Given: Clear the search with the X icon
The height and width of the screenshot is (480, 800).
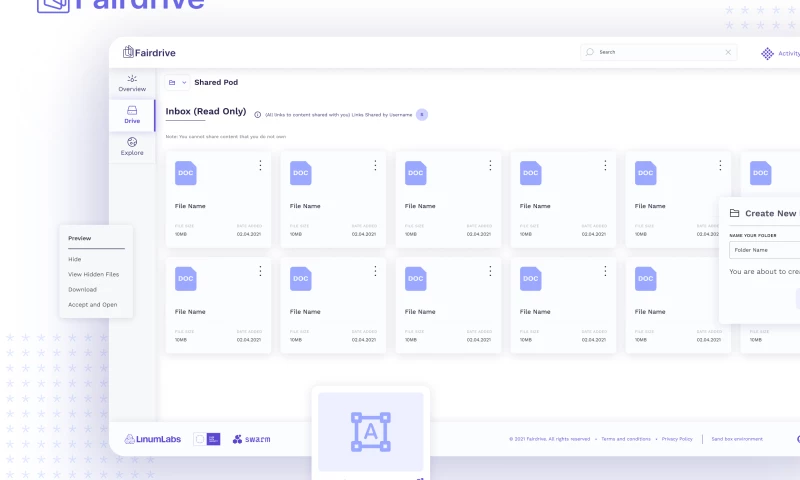Looking at the screenshot, I should 728,52.
